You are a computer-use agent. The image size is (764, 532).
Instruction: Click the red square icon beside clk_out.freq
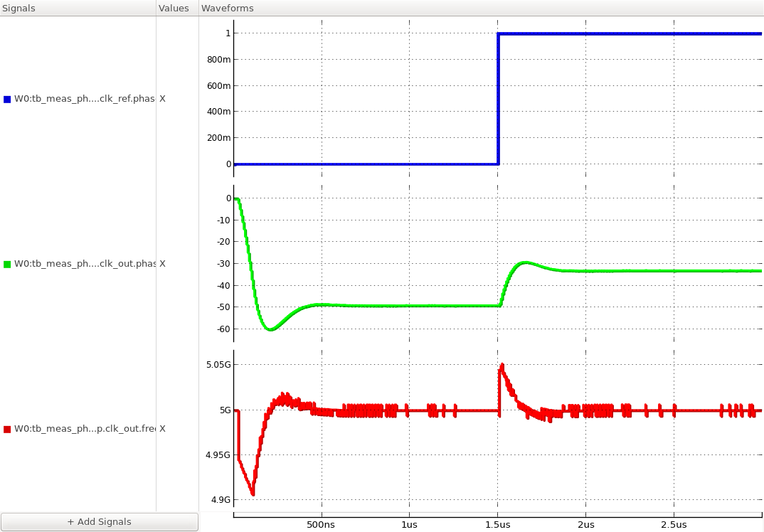click(6, 428)
